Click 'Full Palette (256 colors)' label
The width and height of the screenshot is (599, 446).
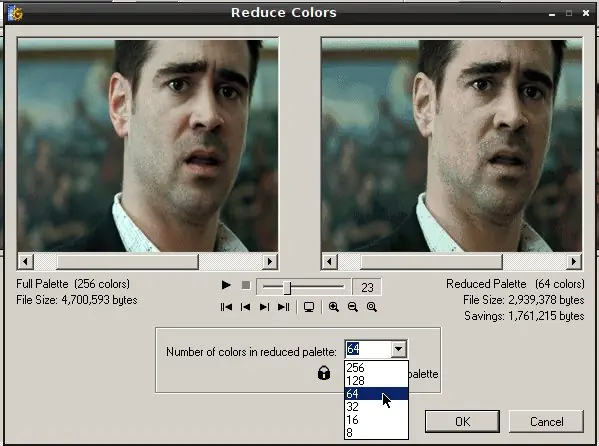tap(73, 284)
